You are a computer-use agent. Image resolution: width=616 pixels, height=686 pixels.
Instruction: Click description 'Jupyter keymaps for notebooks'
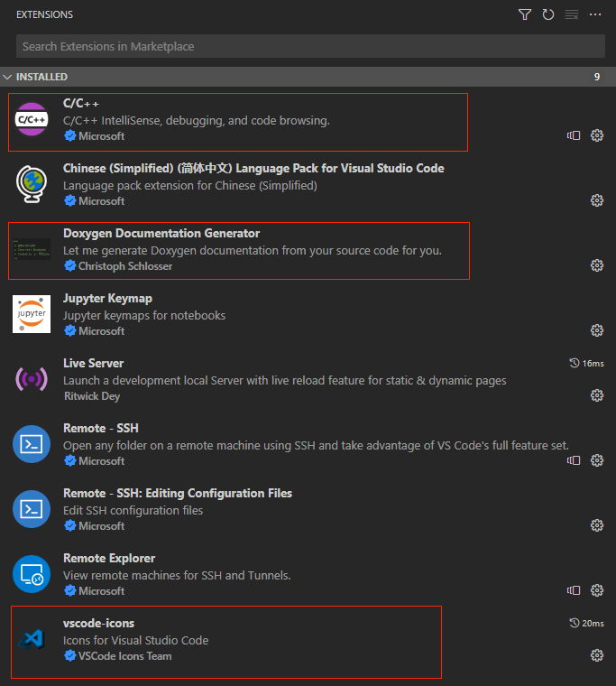pos(144,315)
